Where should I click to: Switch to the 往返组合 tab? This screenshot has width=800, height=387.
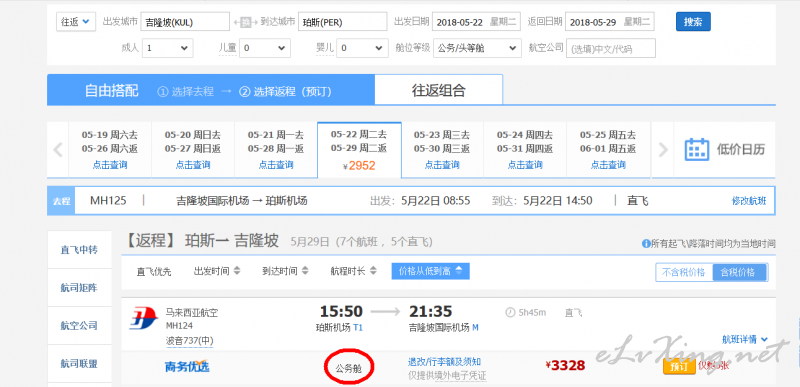[x=439, y=90]
